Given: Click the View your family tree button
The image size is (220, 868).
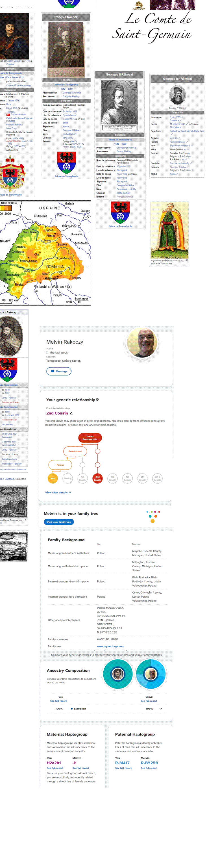Looking at the screenshot, I should tap(59, 522).
